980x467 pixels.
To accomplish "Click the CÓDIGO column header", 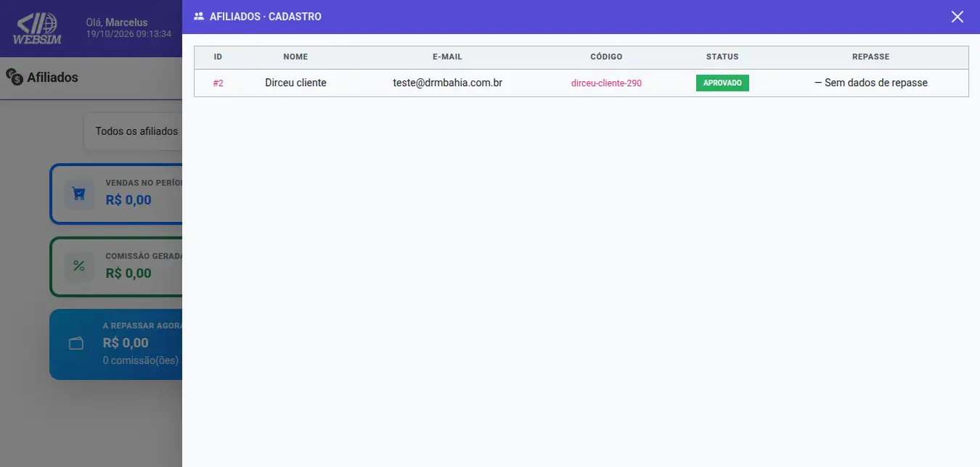I will click(x=606, y=57).
